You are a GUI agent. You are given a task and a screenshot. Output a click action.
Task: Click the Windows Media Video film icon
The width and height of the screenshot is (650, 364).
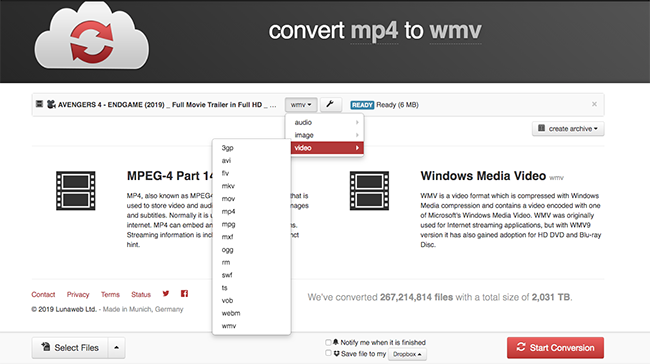[369, 191]
